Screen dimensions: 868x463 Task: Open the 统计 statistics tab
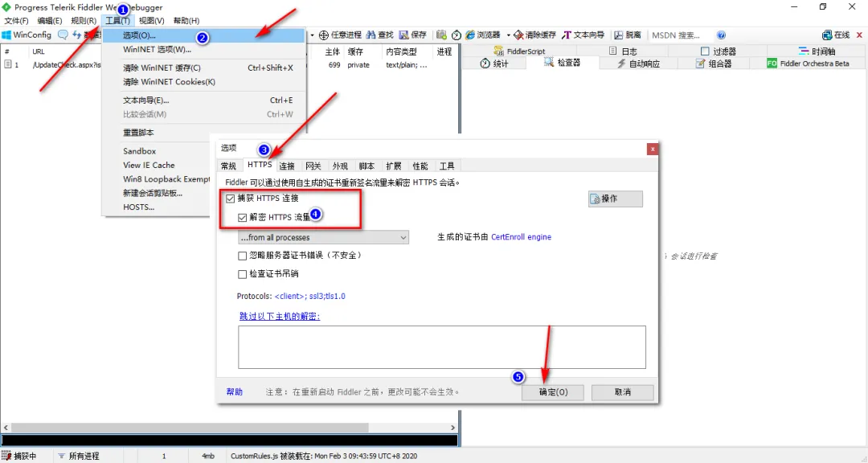click(x=494, y=64)
